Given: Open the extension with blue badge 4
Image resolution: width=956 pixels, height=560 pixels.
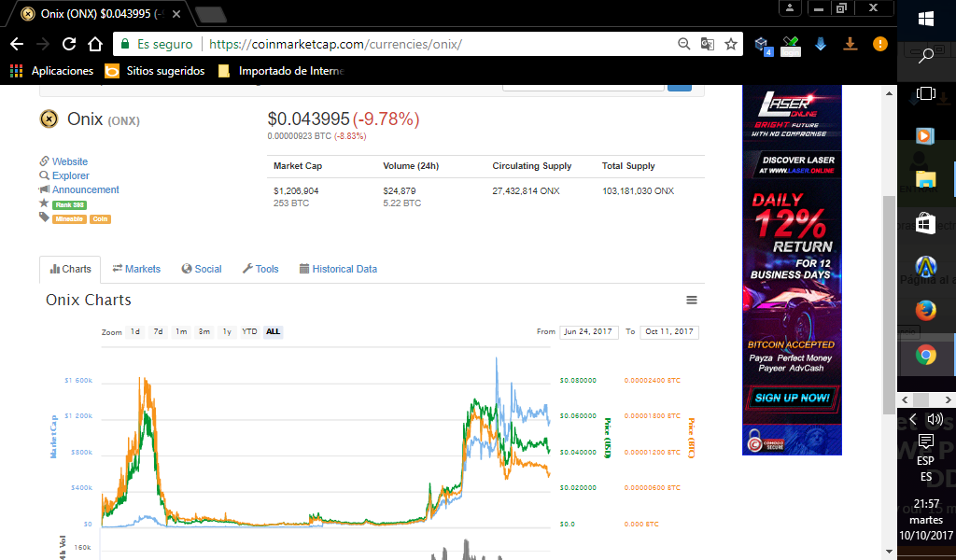Looking at the screenshot, I should point(764,45).
